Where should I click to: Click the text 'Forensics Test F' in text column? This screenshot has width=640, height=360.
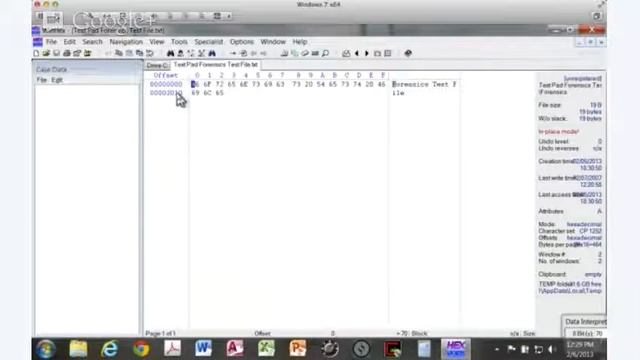(424, 84)
